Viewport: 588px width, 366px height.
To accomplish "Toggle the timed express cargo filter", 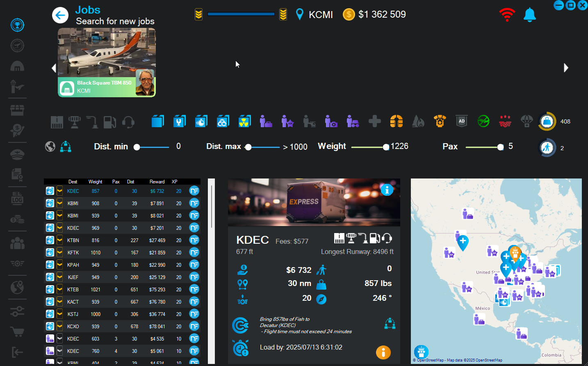I will click(x=201, y=121).
